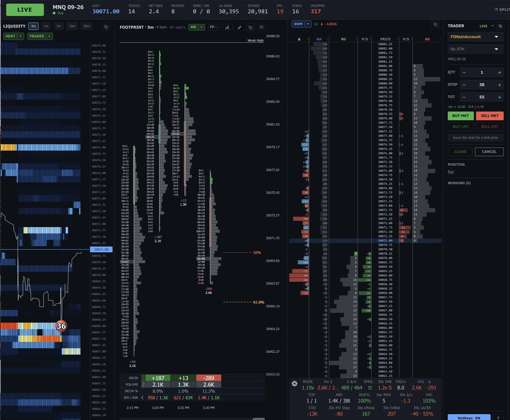Click the MNQ 09-26 symbol header
The height and width of the screenshot is (420, 510).
68,7
